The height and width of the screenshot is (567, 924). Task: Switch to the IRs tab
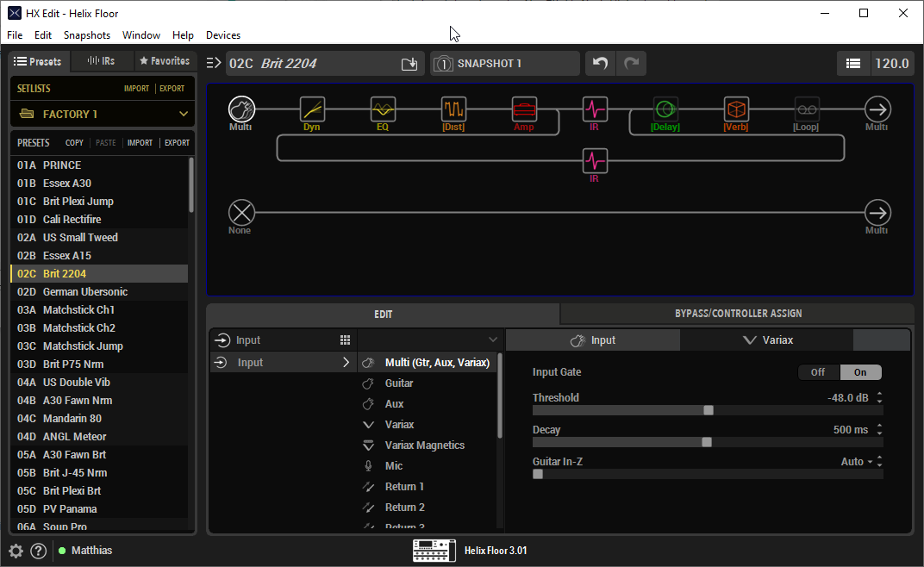click(x=102, y=61)
